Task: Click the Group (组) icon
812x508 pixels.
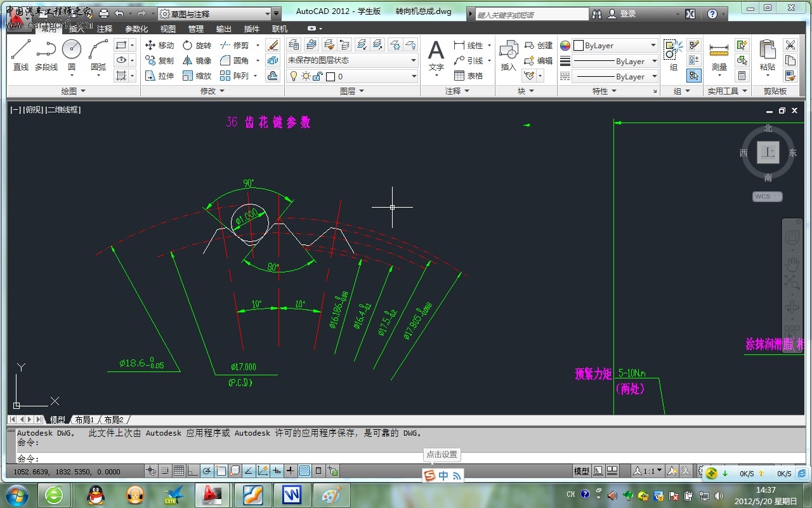Action: click(673, 55)
